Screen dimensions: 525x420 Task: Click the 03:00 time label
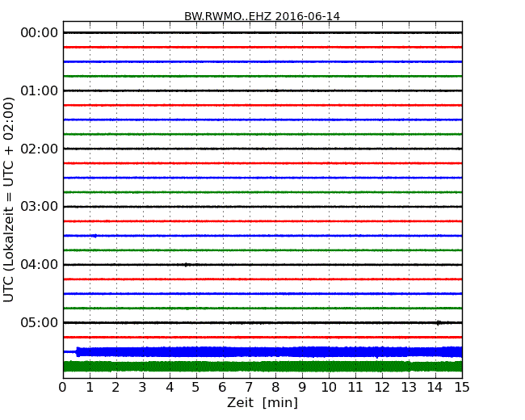point(40,206)
